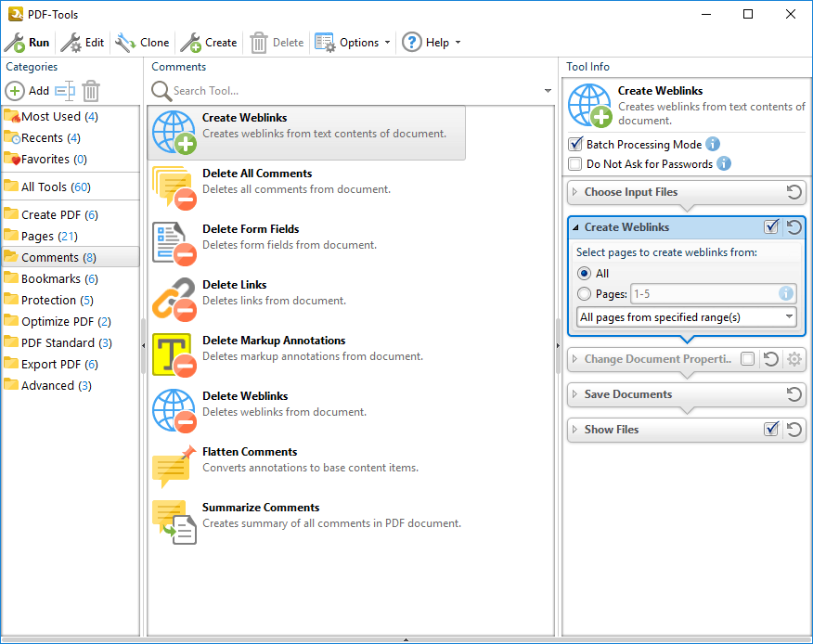Click the 'Delete Links' title text
Screen dimensions: 813x644
235,285
